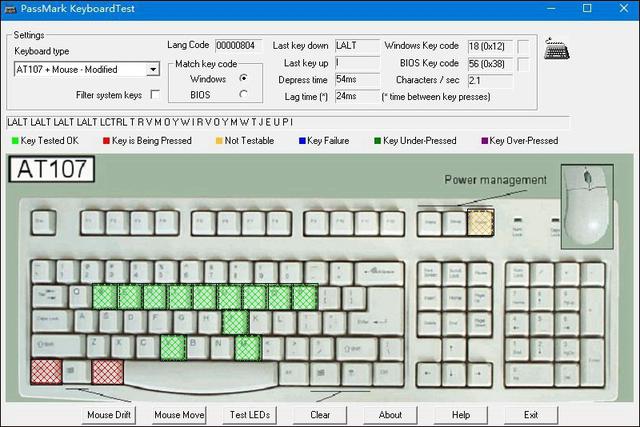The height and width of the screenshot is (427, 640).
Task: Click the K key on the keyboard image
Action: [x=260, y=322]
